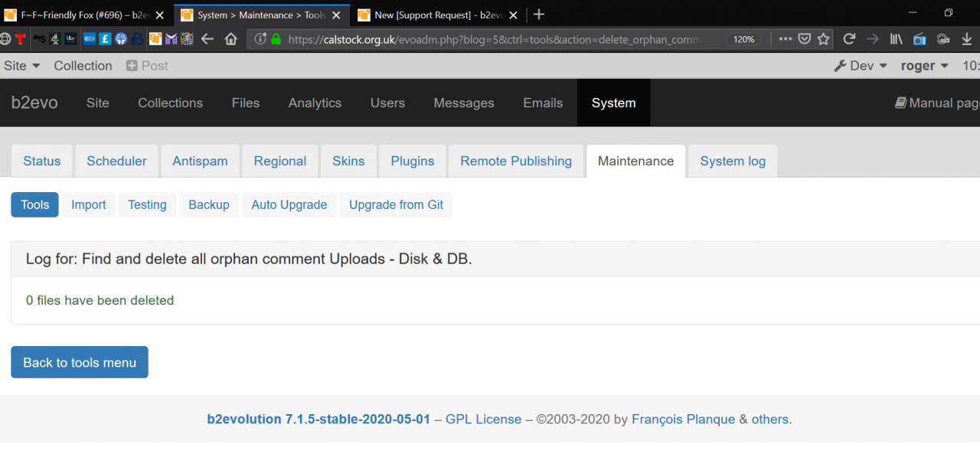
Task: Click Collection in the top bar
Action: 83,66
